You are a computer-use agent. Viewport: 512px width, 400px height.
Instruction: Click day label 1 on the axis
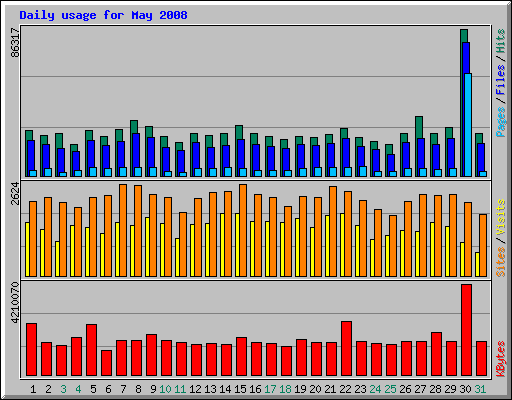point(33,389)
